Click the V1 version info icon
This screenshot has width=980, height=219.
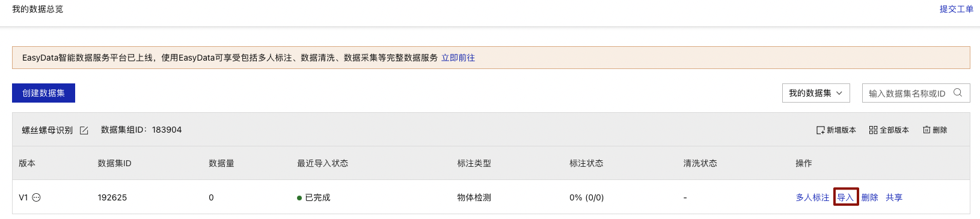(x=36, y=197)
